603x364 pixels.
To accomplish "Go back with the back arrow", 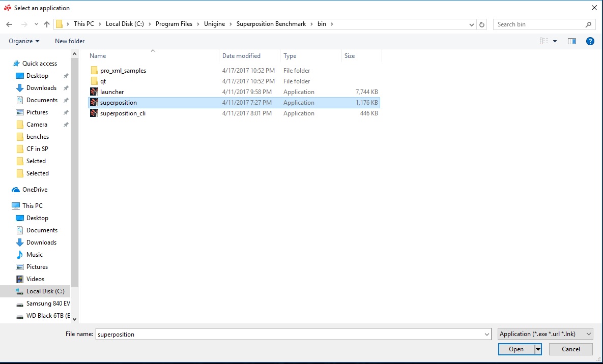I will (x=9, y=24).
